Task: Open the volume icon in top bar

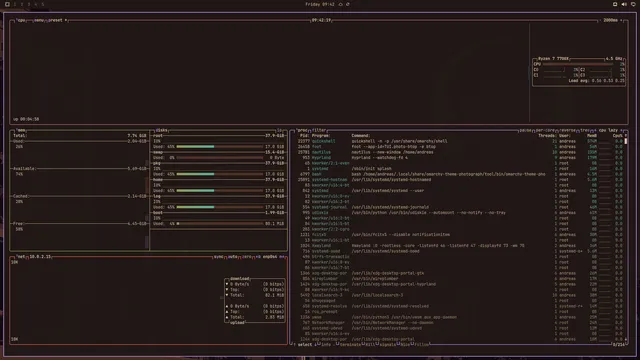Action: [x=624, y=4]
